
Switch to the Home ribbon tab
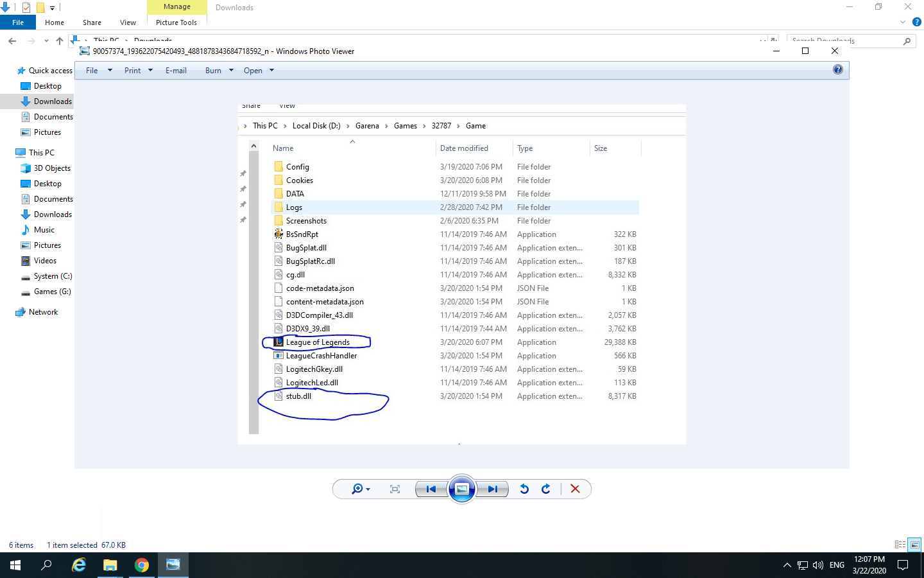pos(55,22)
